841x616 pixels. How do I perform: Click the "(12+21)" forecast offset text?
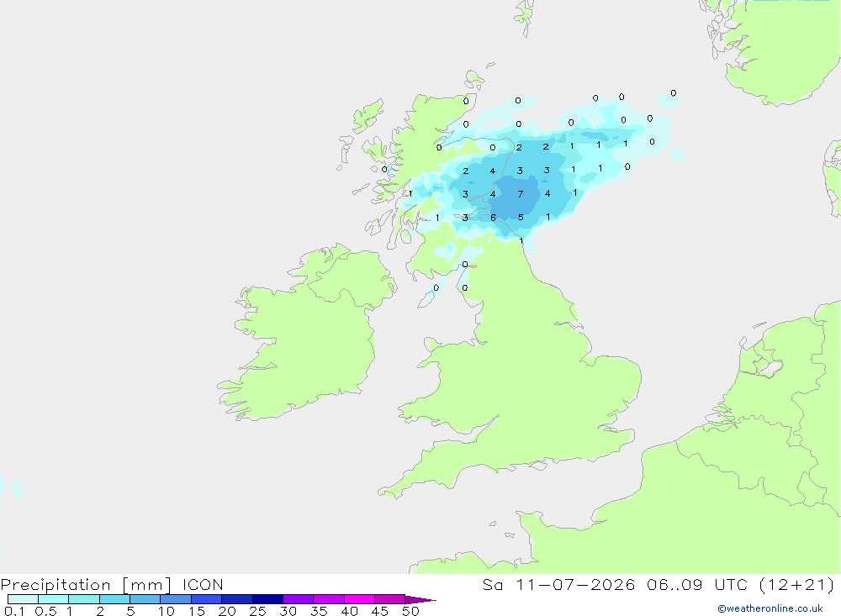797,585
